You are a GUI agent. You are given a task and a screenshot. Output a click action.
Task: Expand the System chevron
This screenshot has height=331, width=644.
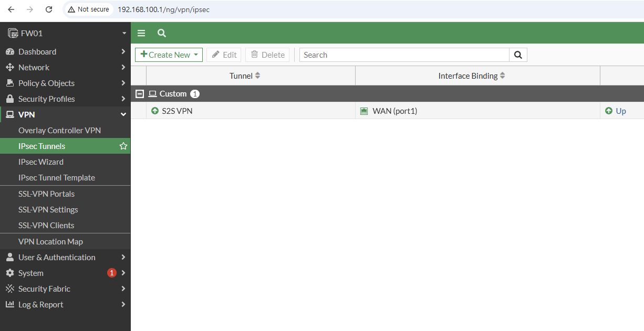[x=123, y=273]
